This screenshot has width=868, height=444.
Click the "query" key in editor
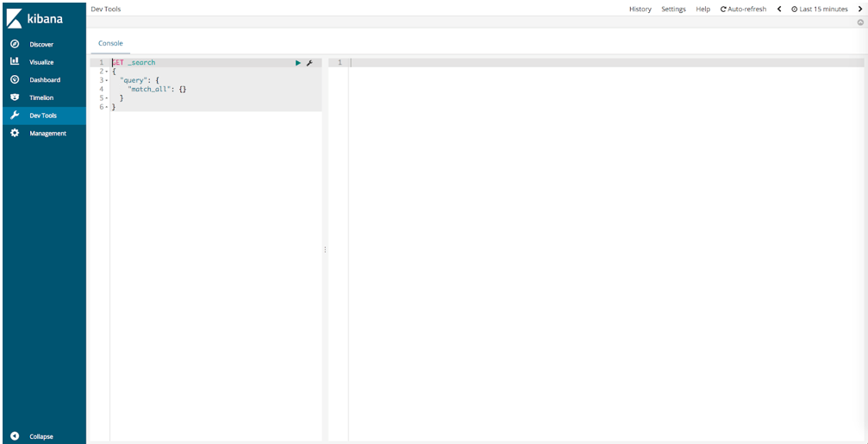(134, 81)
